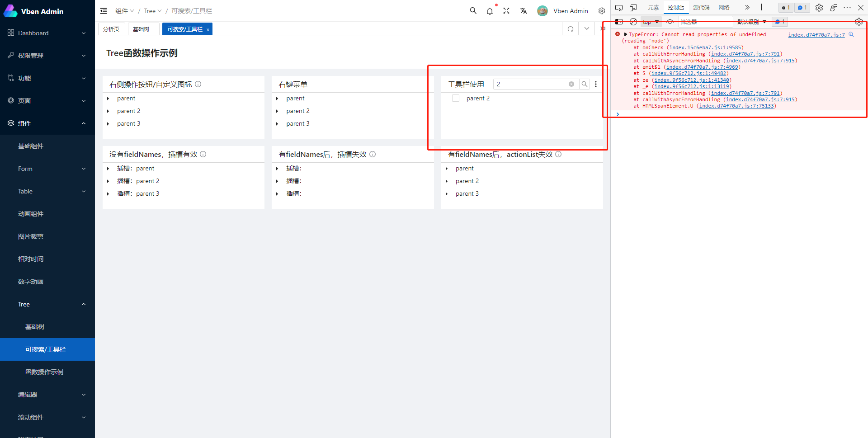868x438 pixels.
Task: Close the 可搜索/工具栏 tab
Action: 208,29
